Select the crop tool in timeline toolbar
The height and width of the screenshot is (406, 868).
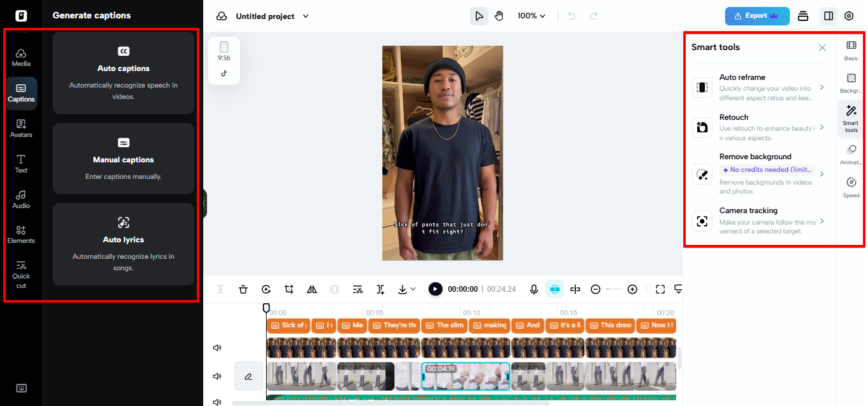coord(289,289)
